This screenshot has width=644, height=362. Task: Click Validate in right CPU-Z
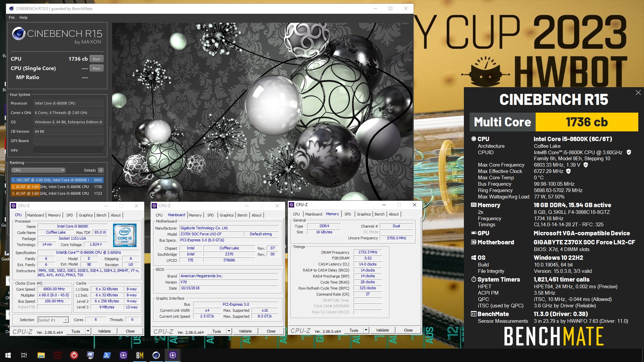pyautogui.click(x=382, y=330)
